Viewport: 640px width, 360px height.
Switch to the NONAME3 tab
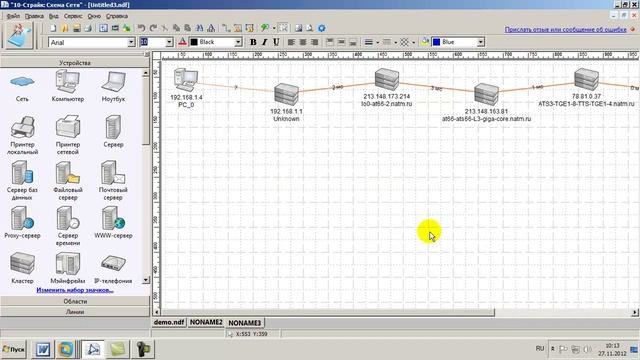coord(244,323)
